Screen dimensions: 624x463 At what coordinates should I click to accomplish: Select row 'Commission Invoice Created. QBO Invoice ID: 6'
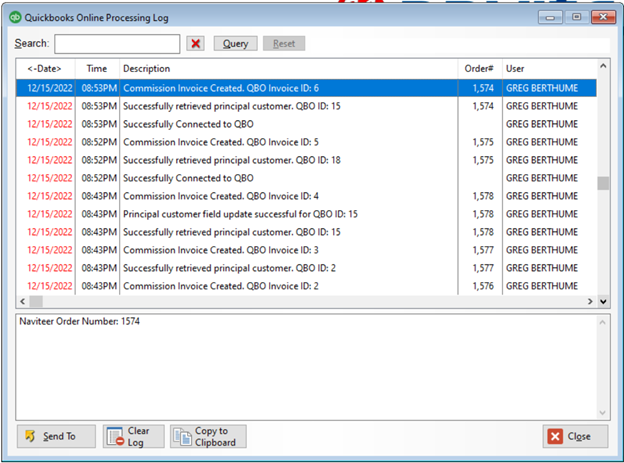[306, 88]
